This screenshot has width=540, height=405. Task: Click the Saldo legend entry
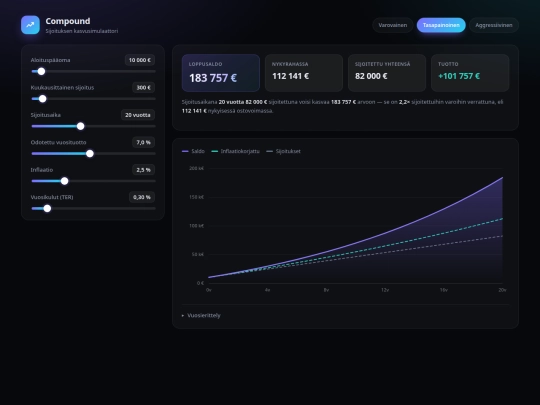pos(193,151)
